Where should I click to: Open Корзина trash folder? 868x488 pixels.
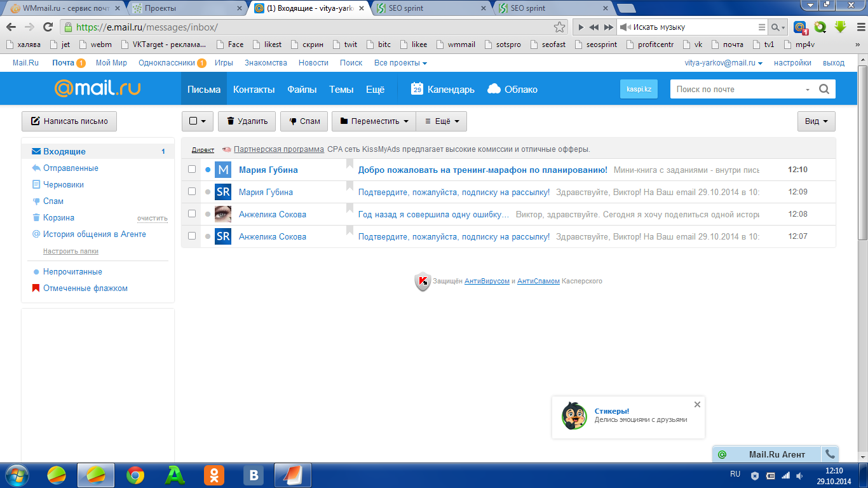(x=58, y=217)
